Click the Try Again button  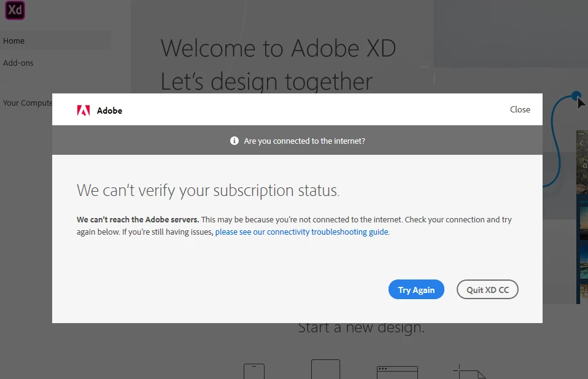[416, 290]
